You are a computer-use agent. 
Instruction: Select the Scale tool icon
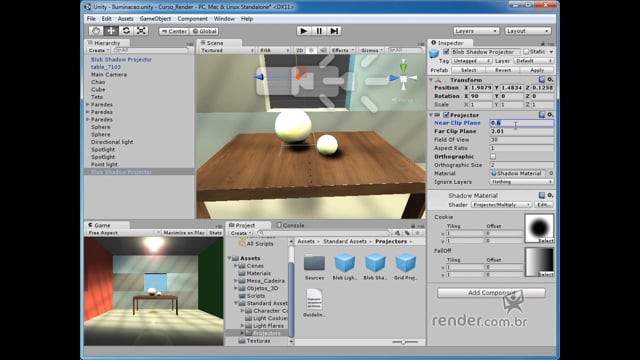[x=141, y=31]
